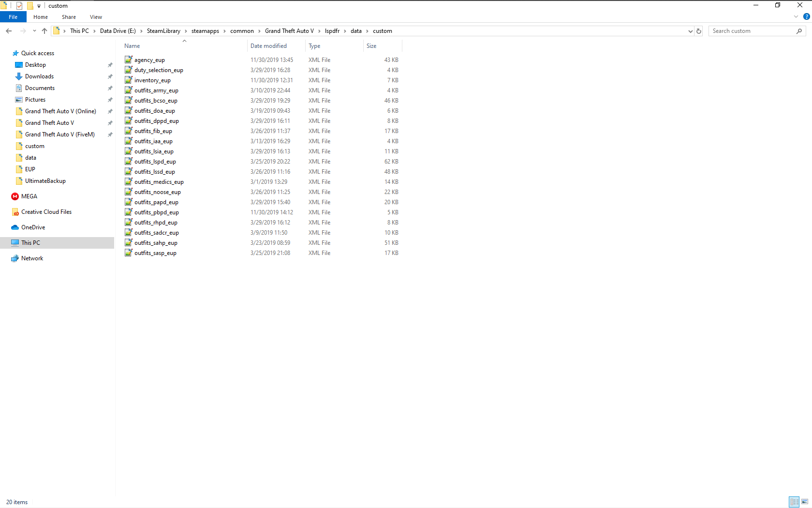
Task: Open Pictures in navigation pane
Action: coord(35,100)
